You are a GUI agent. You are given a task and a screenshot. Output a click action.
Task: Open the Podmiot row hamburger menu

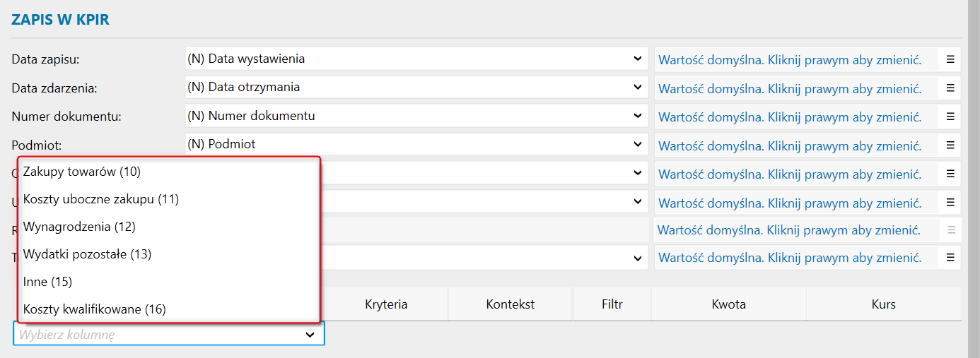point(950,145)
